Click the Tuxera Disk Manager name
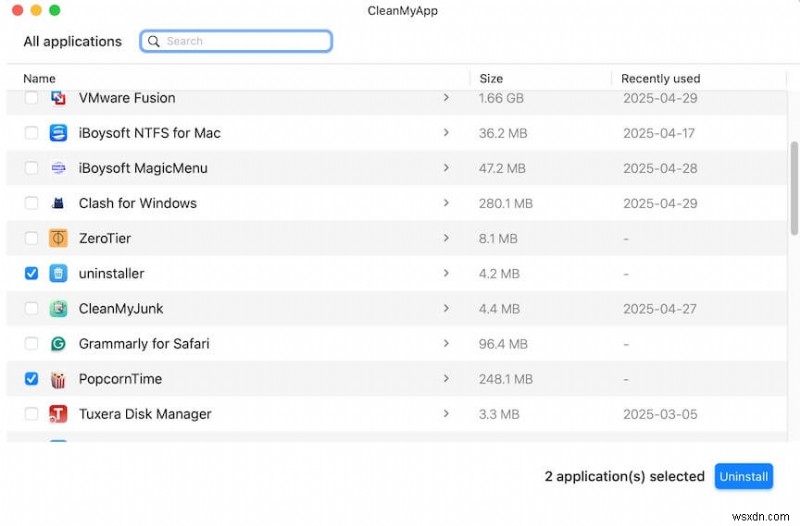Viewport: 800px width, 526px height. (x=145, y=414)
